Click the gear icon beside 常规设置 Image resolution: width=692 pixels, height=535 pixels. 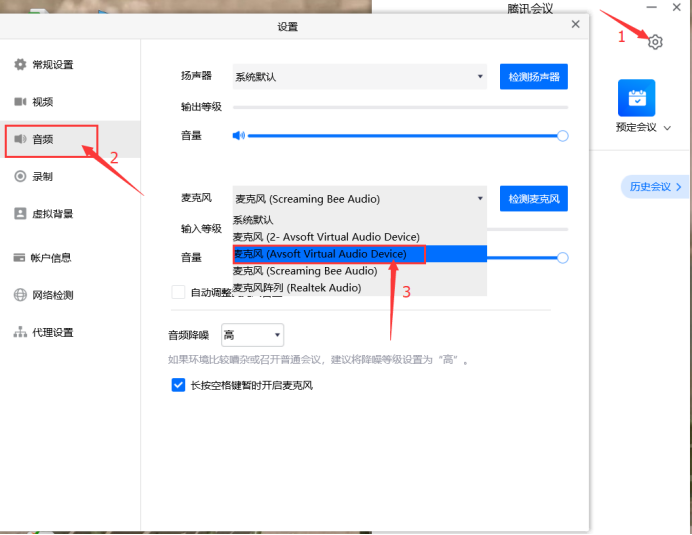point(20,64)
